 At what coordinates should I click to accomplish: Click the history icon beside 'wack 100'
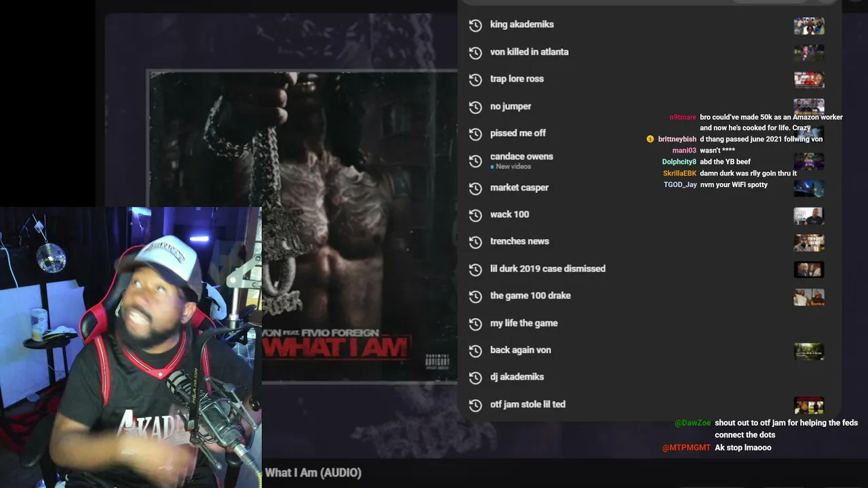click(475, 215)
